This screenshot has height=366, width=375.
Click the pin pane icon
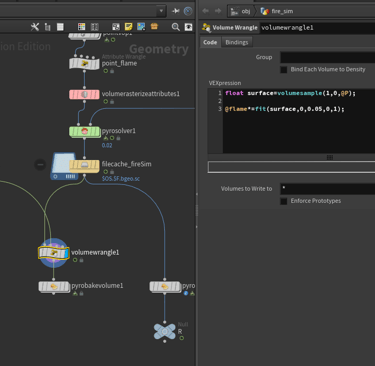(x=176, y=11)
